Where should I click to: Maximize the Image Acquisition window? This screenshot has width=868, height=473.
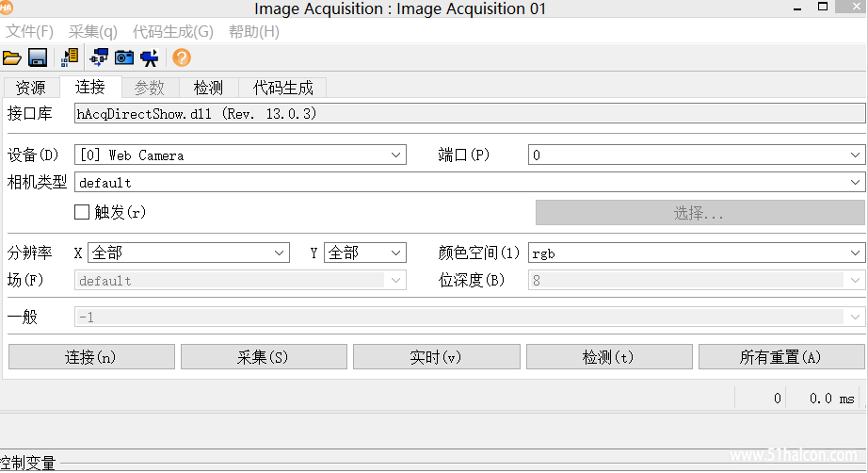click(x=823, y=8)
